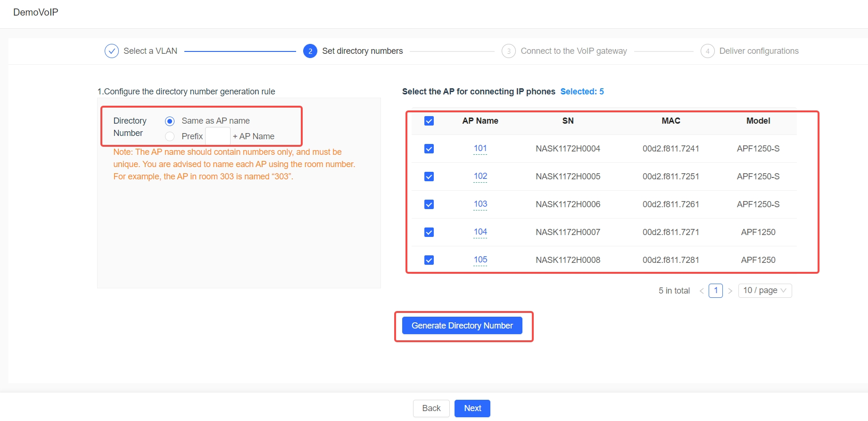This screenshot has height=421, width=868.
Task: Open the AP name link 102
Action: [480, 176]
